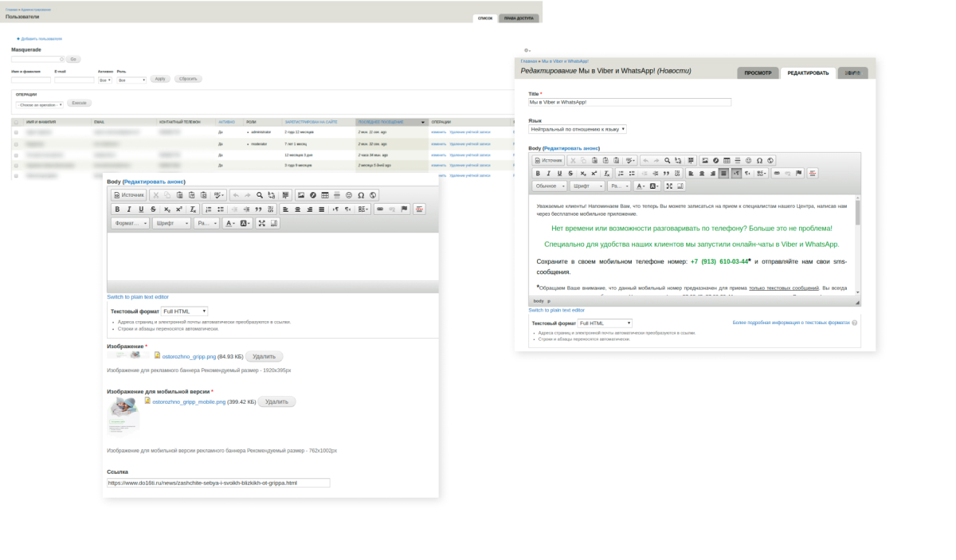Click Удалить next to ostorozhno_gripp.png
The width and height of the screenshot is (956, 560).
[x=264, y=357]
